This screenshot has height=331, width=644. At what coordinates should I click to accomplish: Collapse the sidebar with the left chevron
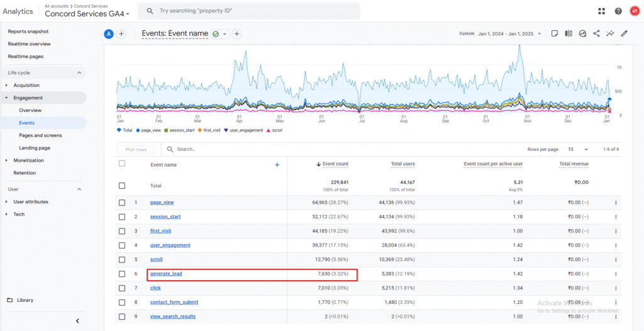[77, 321]
